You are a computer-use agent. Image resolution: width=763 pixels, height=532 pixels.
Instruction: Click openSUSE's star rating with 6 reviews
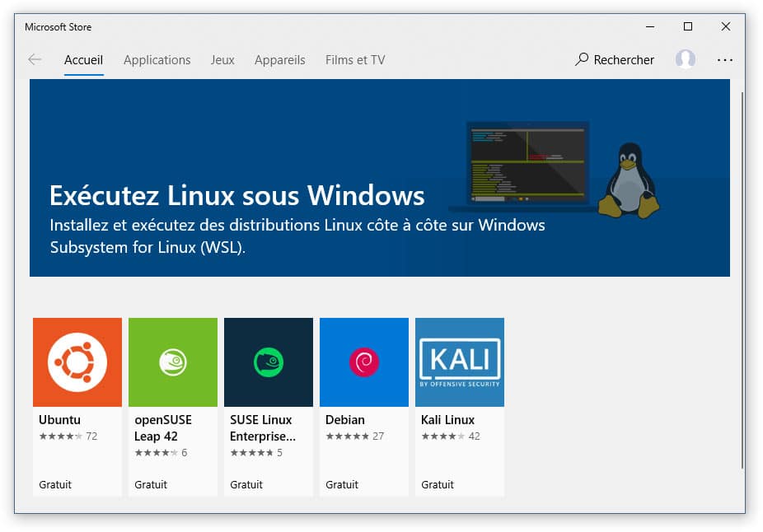point(161,453)
